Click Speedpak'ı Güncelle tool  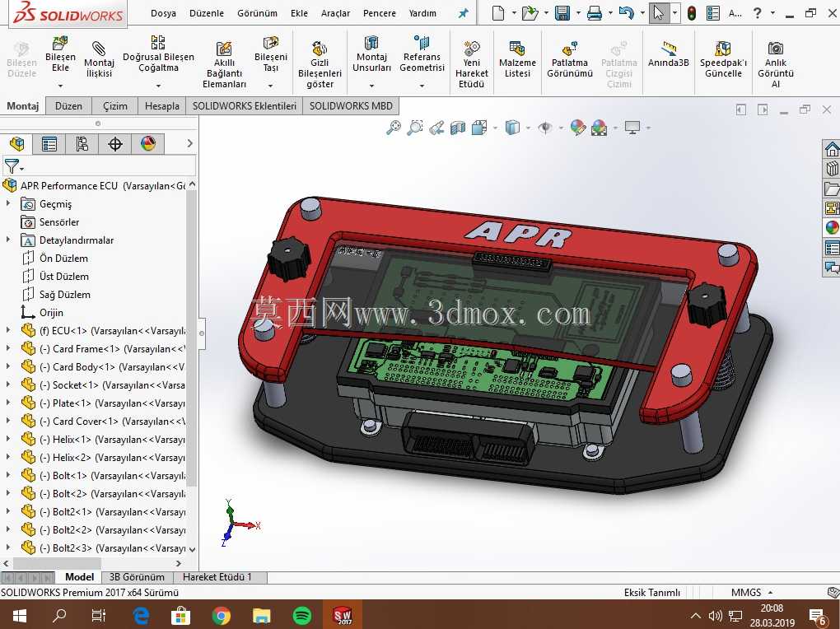click(723, 59)
